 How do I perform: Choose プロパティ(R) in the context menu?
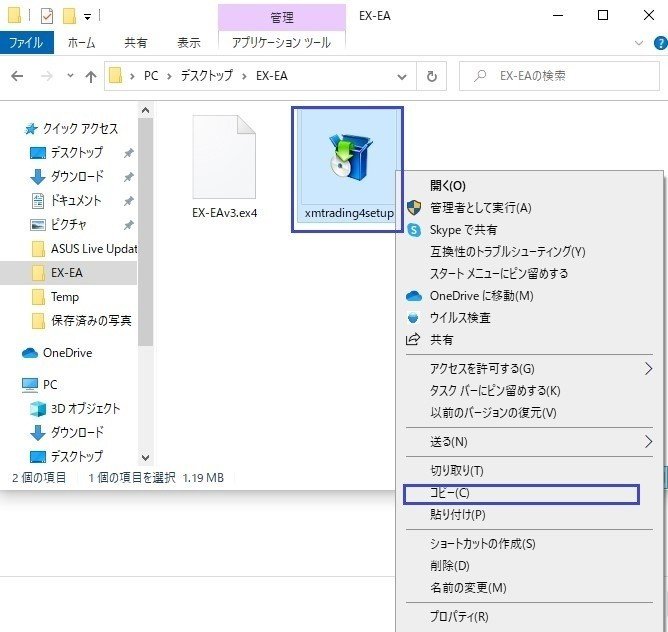click(459, 616)
